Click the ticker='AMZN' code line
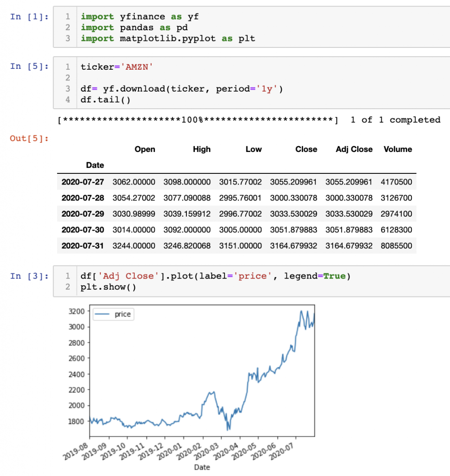Image resolution: width=450 pixels, height=476 pixels. tap(116, 66)
